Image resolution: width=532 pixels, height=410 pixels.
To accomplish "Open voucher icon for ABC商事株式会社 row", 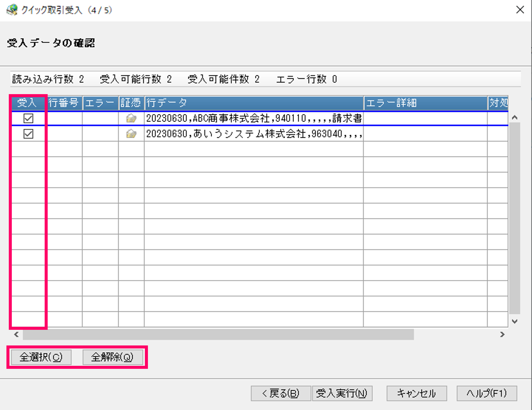I will 131,119.
